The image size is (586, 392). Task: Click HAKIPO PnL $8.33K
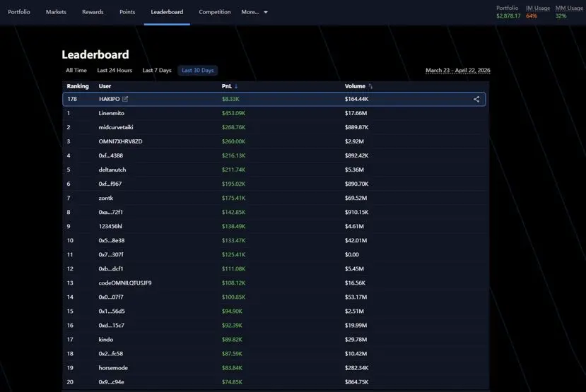point(230,99)
